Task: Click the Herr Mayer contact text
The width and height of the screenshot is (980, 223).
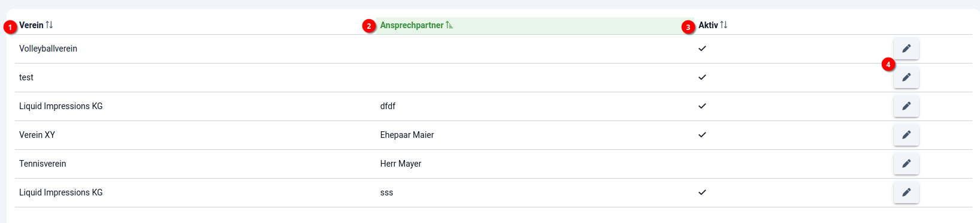Action: click(401, 164)
